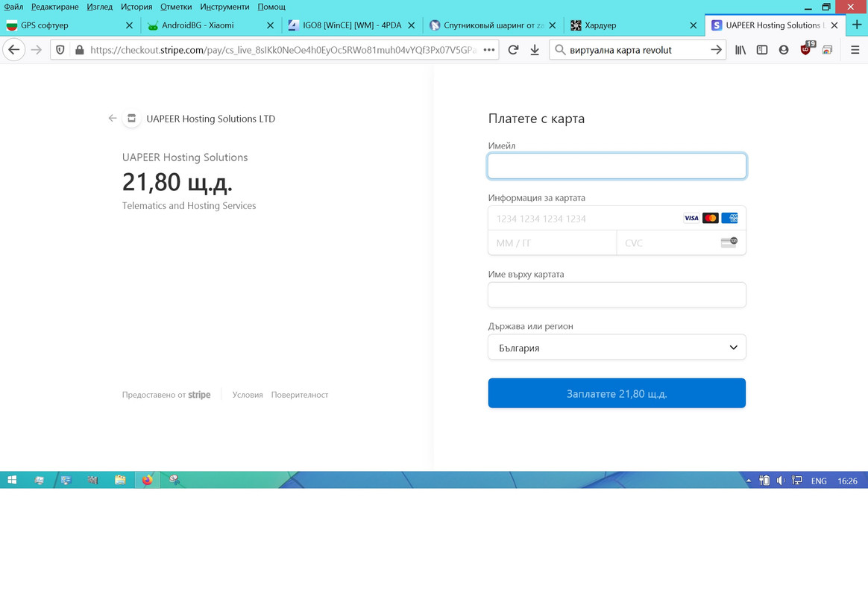Reload the Stripe checkout page
The image size is (868, 597).
click(x=513, y=50)
